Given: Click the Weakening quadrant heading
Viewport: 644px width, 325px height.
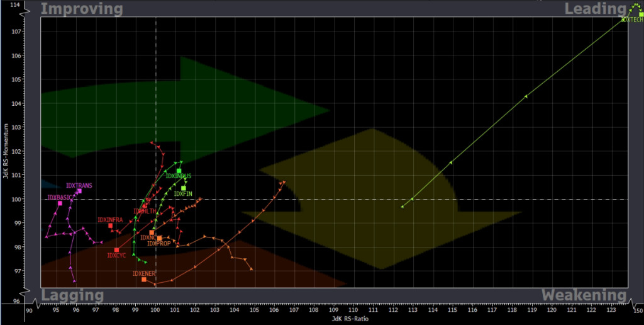Looking at the screenshot, I should click(584, 295).
